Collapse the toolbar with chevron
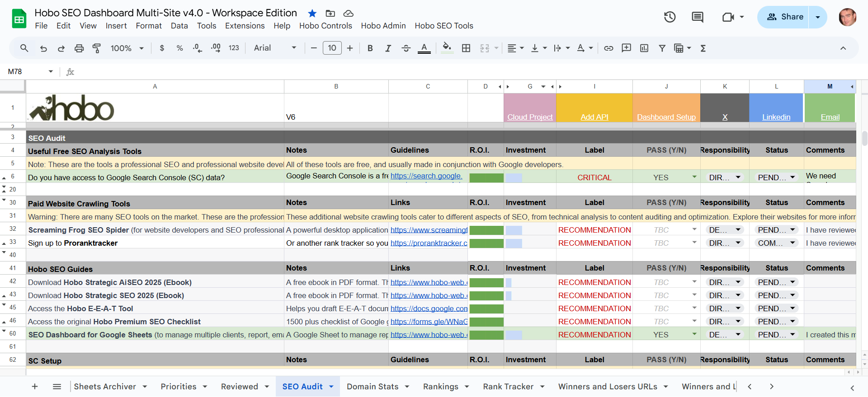The image size is (868, 397). (843, 48)
